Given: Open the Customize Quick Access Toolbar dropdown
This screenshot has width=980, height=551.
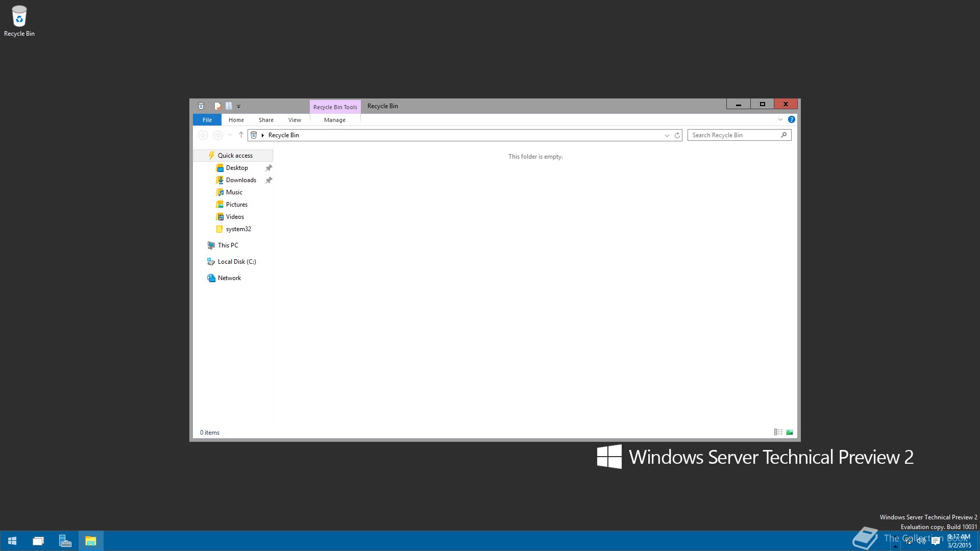Looking at the screenshot, I should (238, 107).
